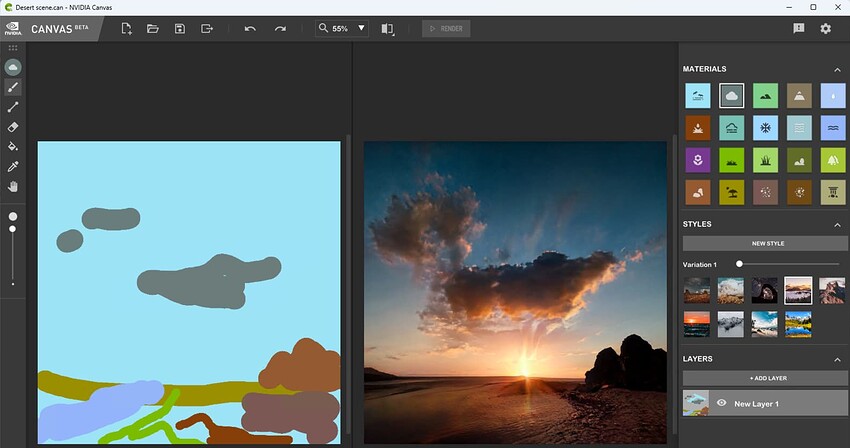850x448 pixels.
Task: Apply the red rocky peak style thumbnail
Action: coord(832,290)
